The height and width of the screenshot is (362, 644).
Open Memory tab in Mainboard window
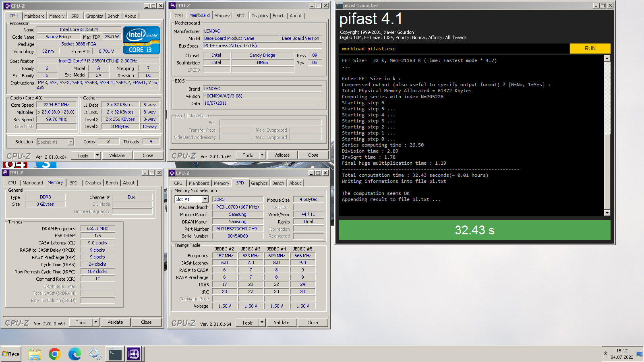click(222, 16)
